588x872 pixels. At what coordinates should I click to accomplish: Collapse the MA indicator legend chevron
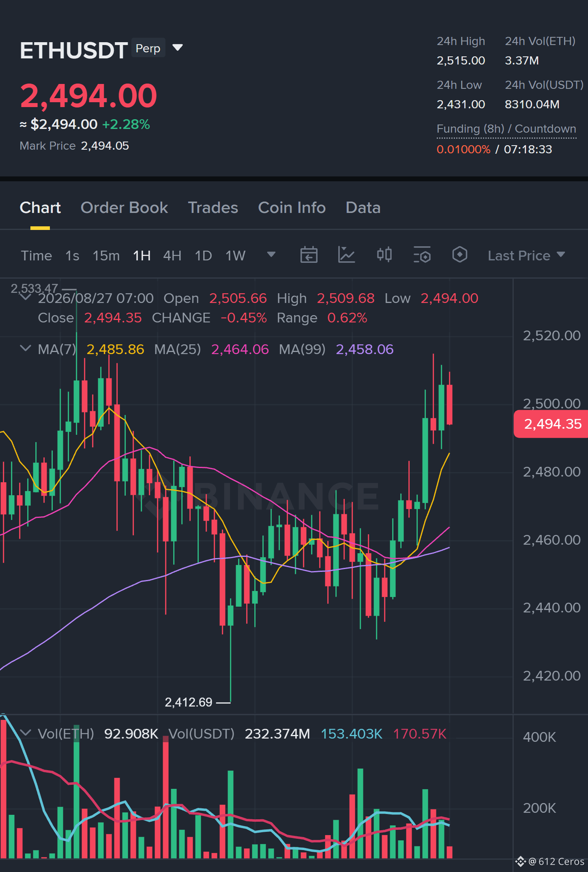coord(26,348)
